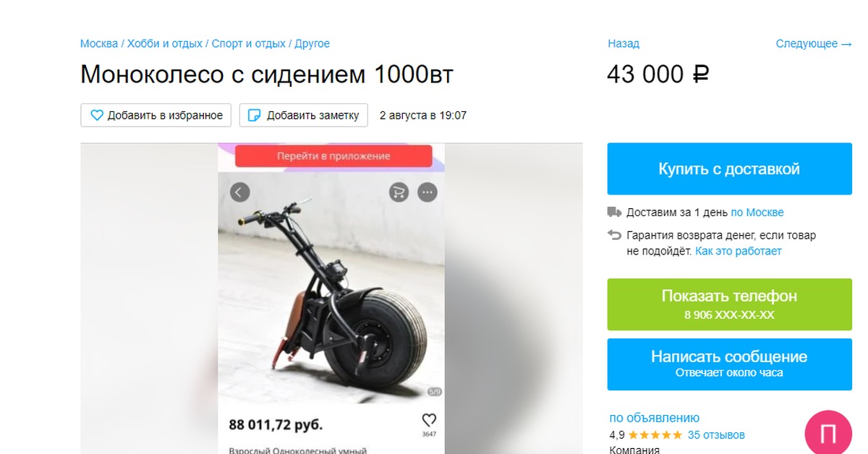The width and height of the screenshot is (868, 454).
Task: Click the note icon in Добавить заметку
Action: [x=254, y=115]
